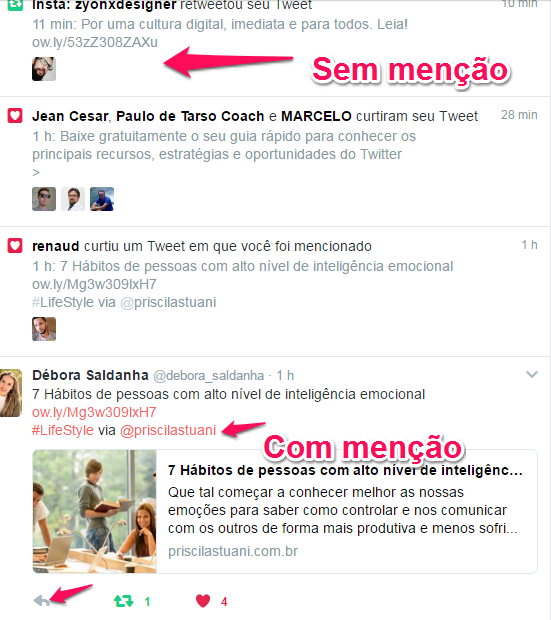Open Jean Cesar's avatar thumbnail with sunglasses
This screenshot has height=620, width=551.
pyautogui.click(x=44, y=199)
